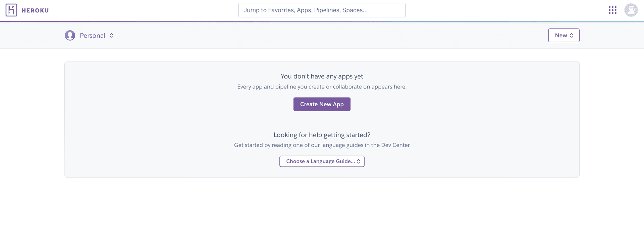The image size is (644, 231).
Task: Open the New dropdown button
Action: 564,35
